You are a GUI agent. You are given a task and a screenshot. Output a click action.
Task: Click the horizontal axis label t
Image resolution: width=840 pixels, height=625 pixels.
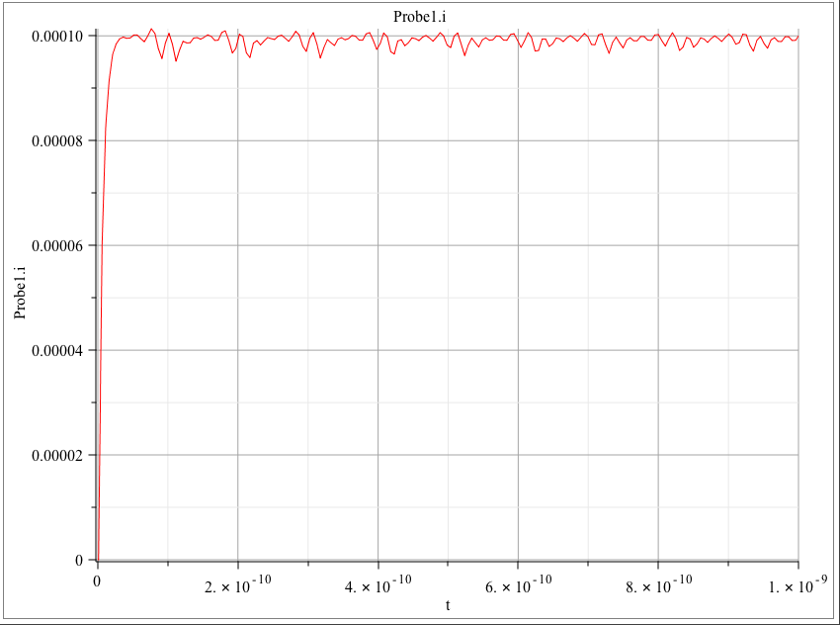pyautogui.click(x=447, y=604)
